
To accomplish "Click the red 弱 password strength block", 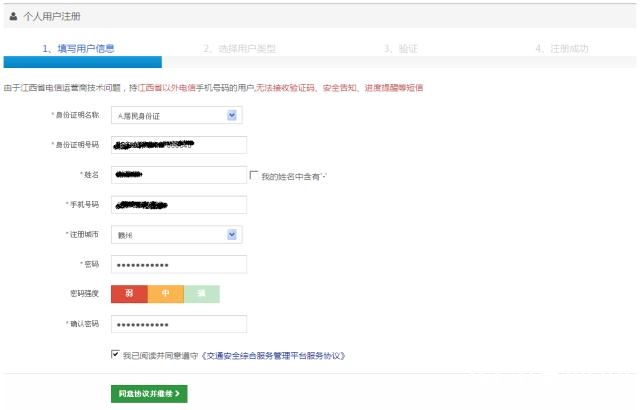I will tap(129, 294).
